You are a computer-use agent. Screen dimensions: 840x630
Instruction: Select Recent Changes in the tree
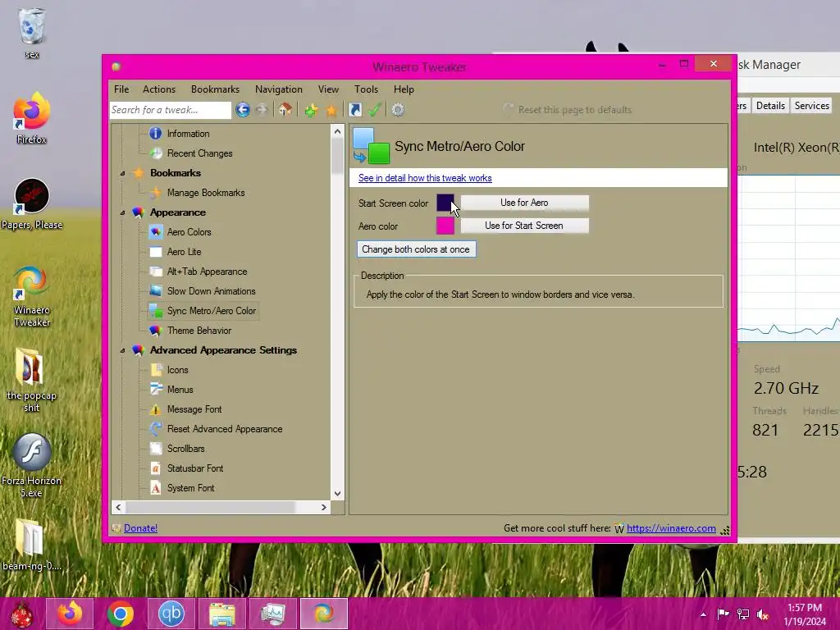[x=199, y=153]
